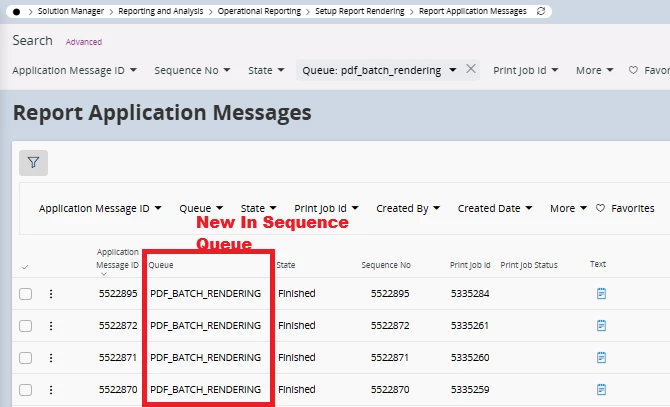This screenshot has height=407, width=670.
Task: Sort by State column header
Action: 285,265
